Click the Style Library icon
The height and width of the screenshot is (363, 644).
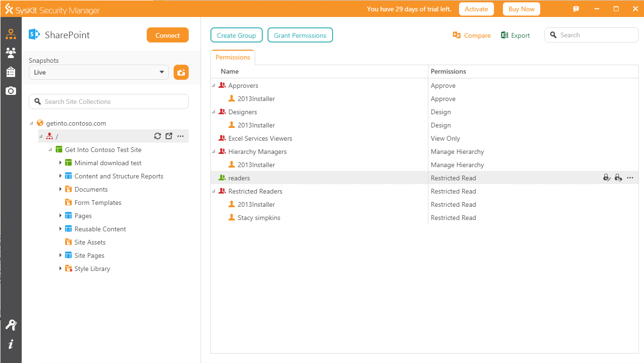coord(68,269)
